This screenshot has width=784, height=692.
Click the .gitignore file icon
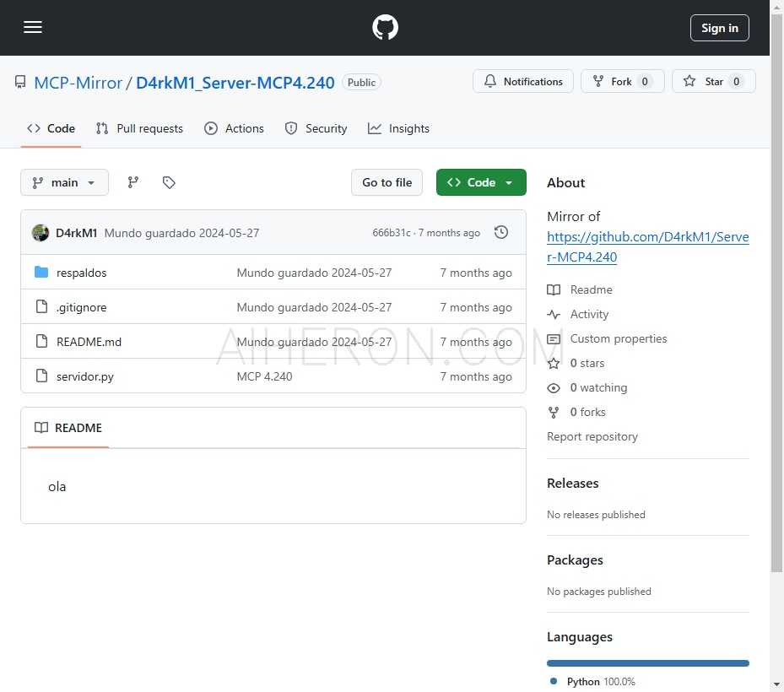(x=41, y=306)
